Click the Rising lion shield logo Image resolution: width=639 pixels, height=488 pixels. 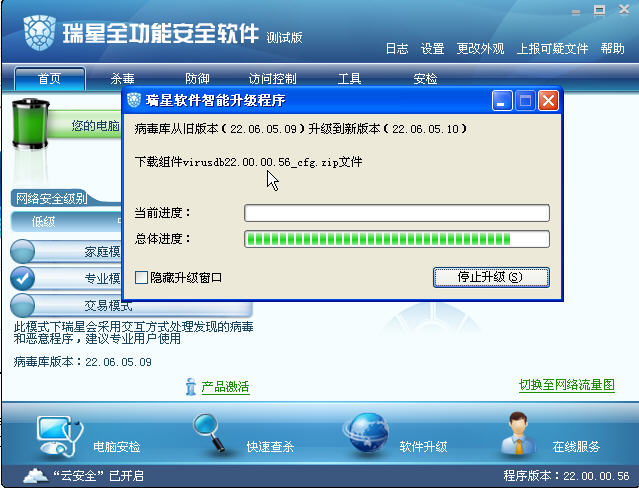point(40,33)
